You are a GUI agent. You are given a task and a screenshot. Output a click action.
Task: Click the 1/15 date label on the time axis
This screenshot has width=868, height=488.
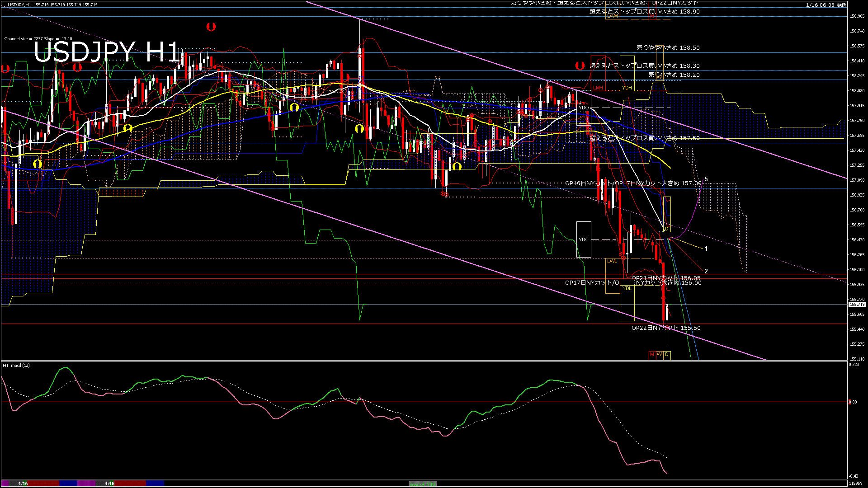tap(23, 483)
